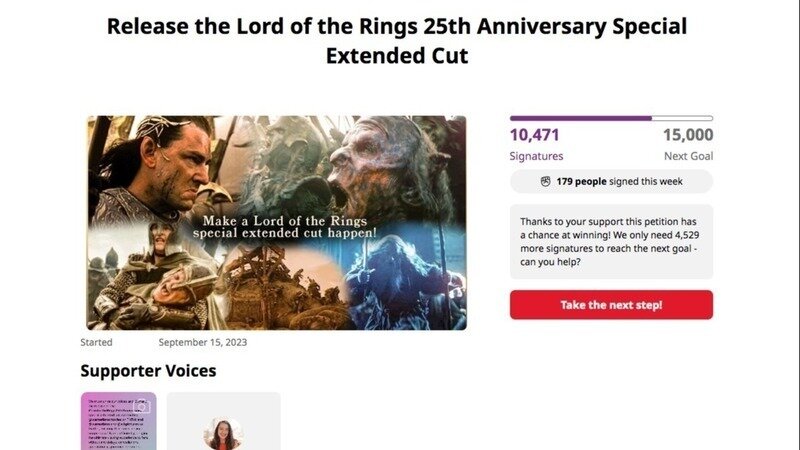800x450 pixels.
Task: Click the purple Signatures label
Action: pos(536,156)
